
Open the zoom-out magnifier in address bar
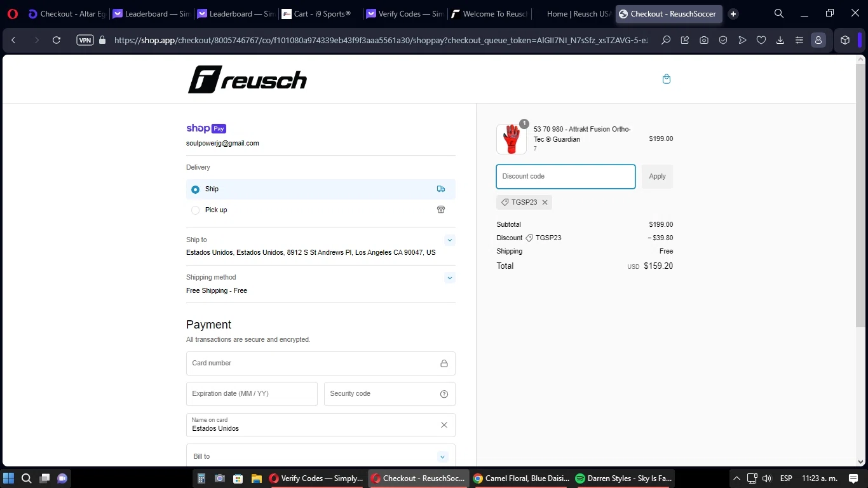click(x=666, y=40)
